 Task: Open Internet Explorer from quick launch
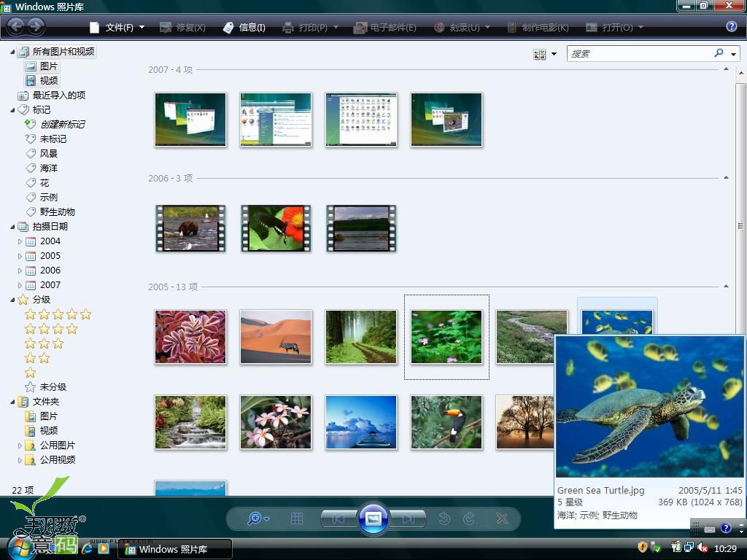pos(88,548)
